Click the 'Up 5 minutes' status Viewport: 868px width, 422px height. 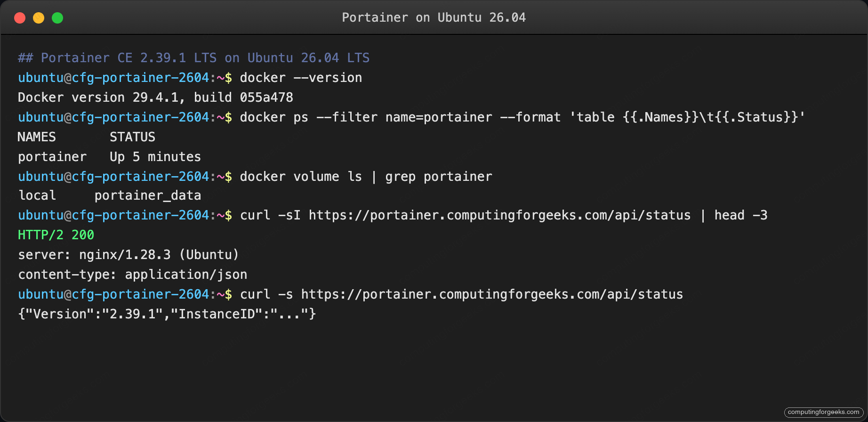(x=155, y=157)
